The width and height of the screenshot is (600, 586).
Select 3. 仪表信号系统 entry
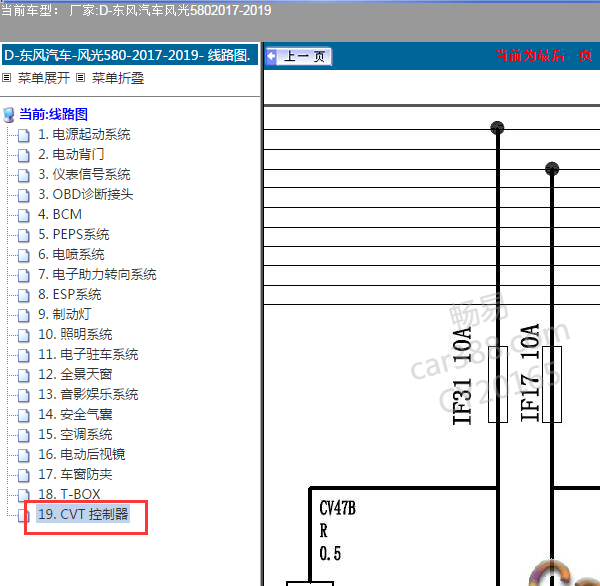84,174
